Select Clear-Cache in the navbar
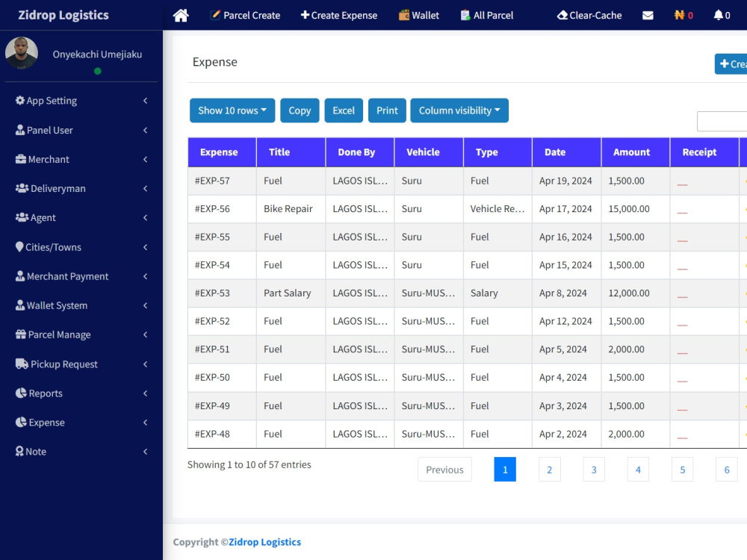The image size is (747, 560). [x=589, y=15]
